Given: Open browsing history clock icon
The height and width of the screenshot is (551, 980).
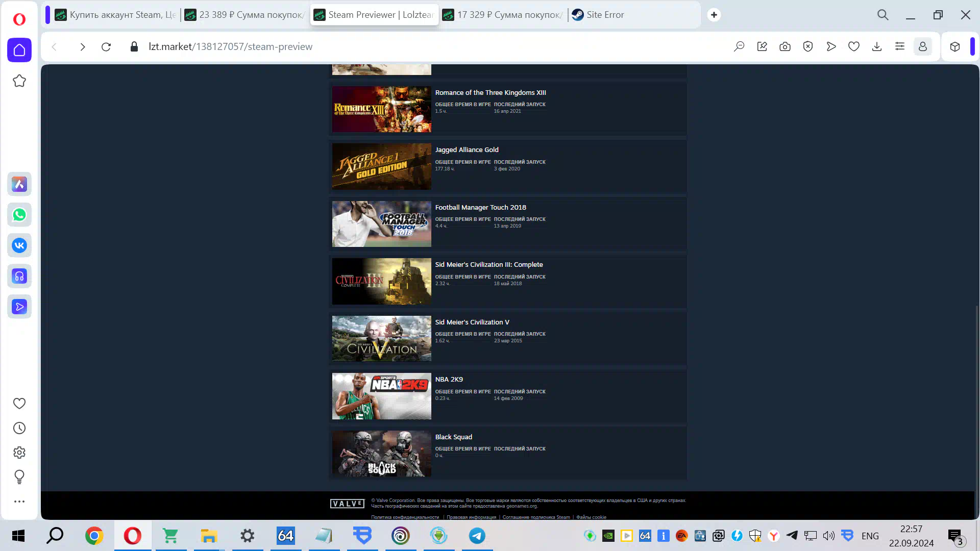Looking at the screenshot, I should coord(19,428).
